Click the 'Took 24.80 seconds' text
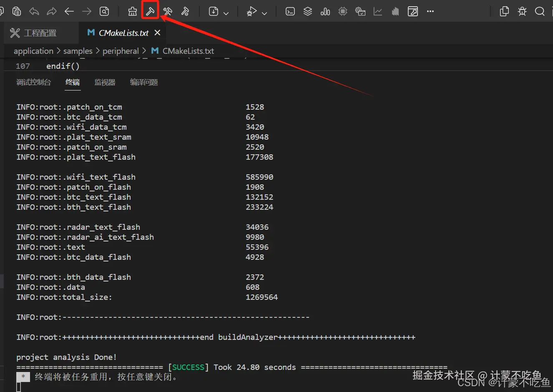 click(254, 367)
